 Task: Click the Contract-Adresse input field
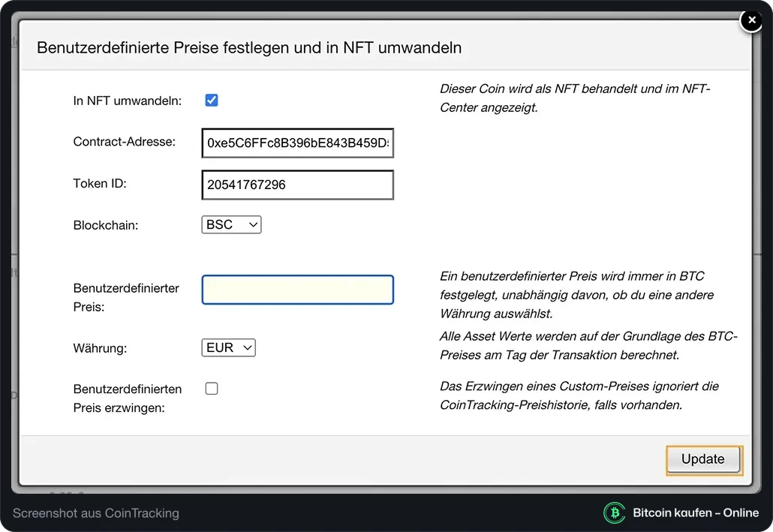pos(298,143)
